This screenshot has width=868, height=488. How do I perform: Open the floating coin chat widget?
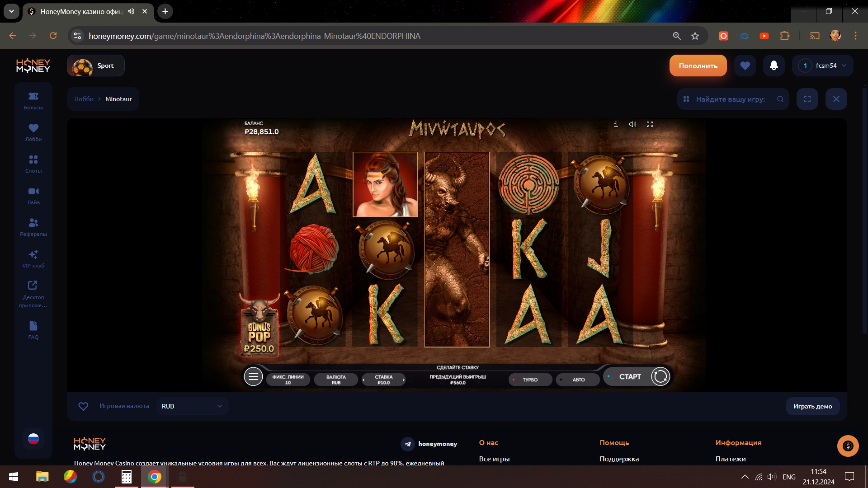coord(848,446)
